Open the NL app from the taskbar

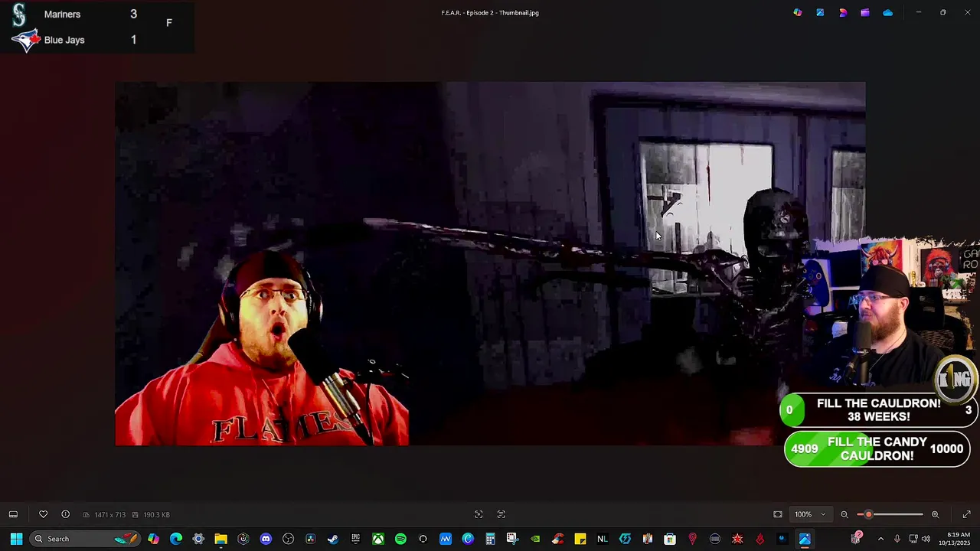click(x=603, y=539)
